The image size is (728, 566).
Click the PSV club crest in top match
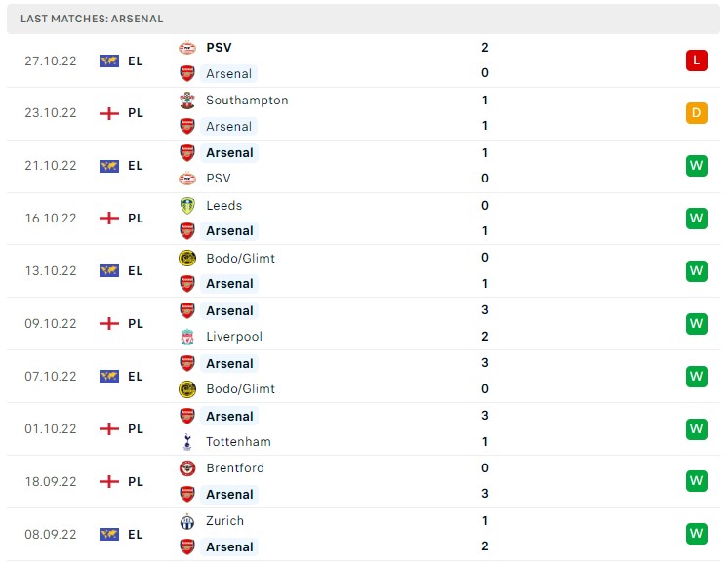pos(187,47)
